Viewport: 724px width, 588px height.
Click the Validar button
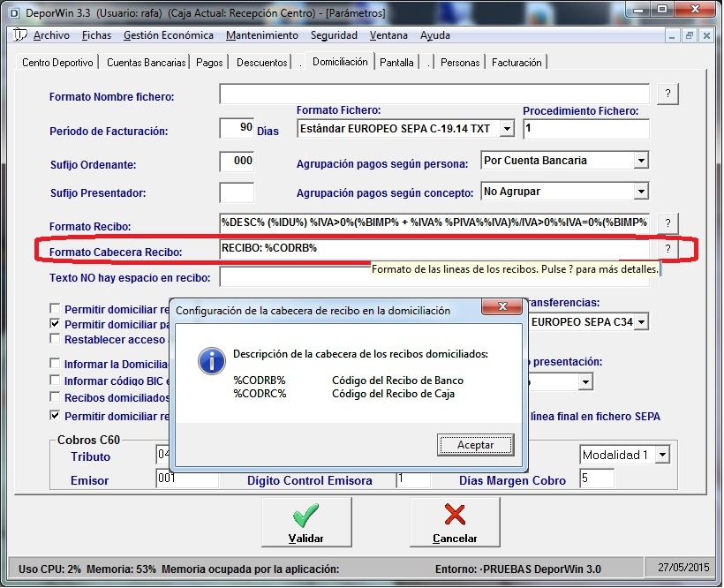(x=306, y=522)
